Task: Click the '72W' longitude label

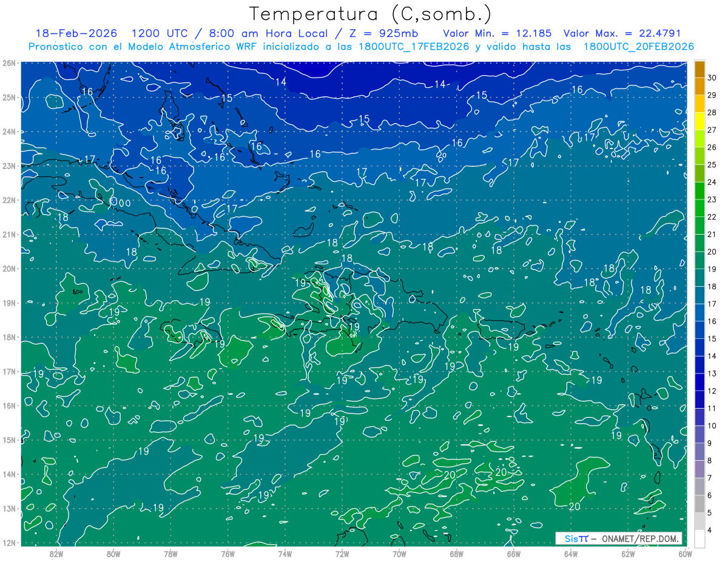Action: [342, 554]
